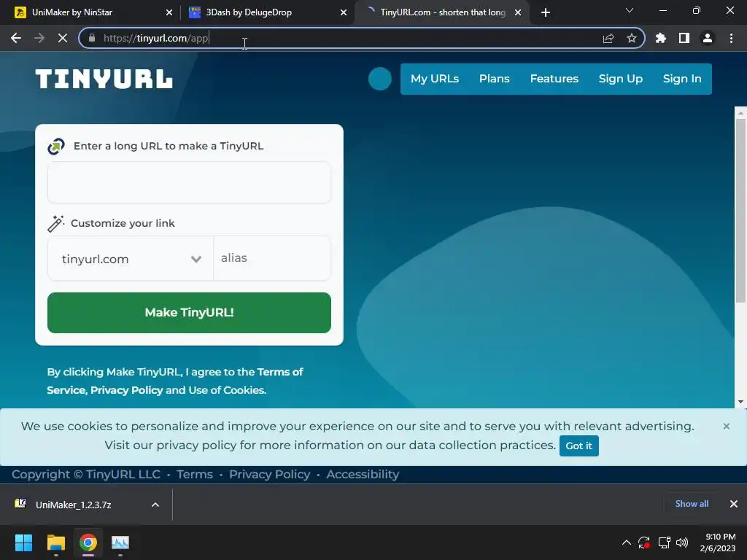Click the volume speaker icon
The image size is (747, 560).
coord(682,542)
